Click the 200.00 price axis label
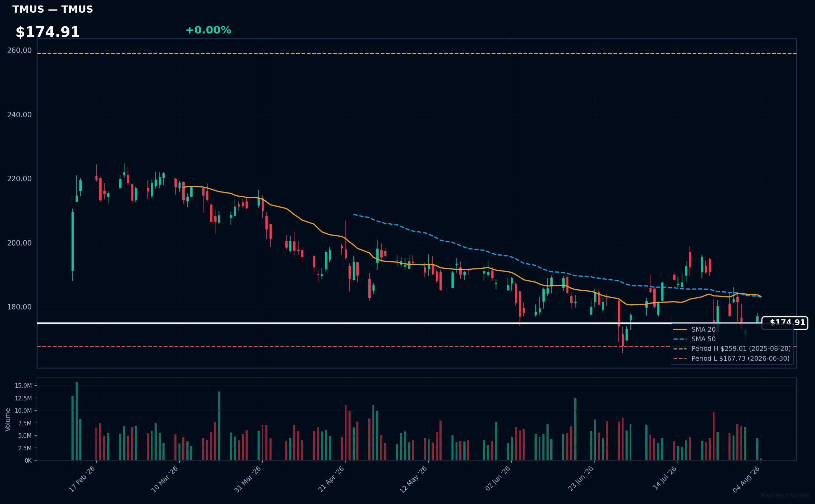 tap(19, 243)
